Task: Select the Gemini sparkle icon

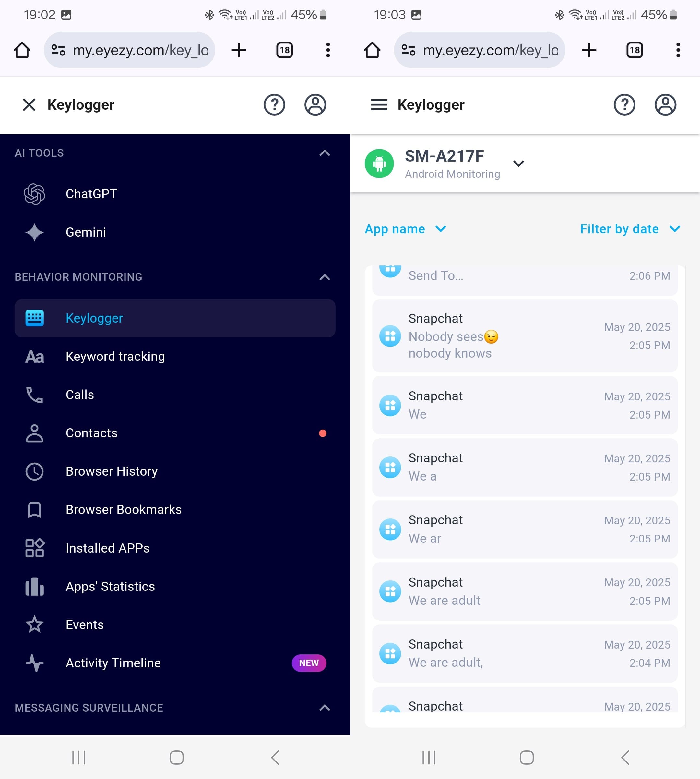Action: (34, 232)
